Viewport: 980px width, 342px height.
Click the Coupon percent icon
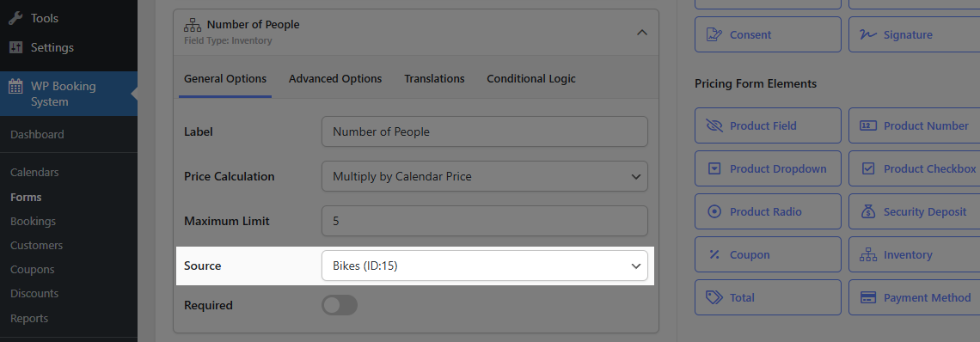(714, 254)
